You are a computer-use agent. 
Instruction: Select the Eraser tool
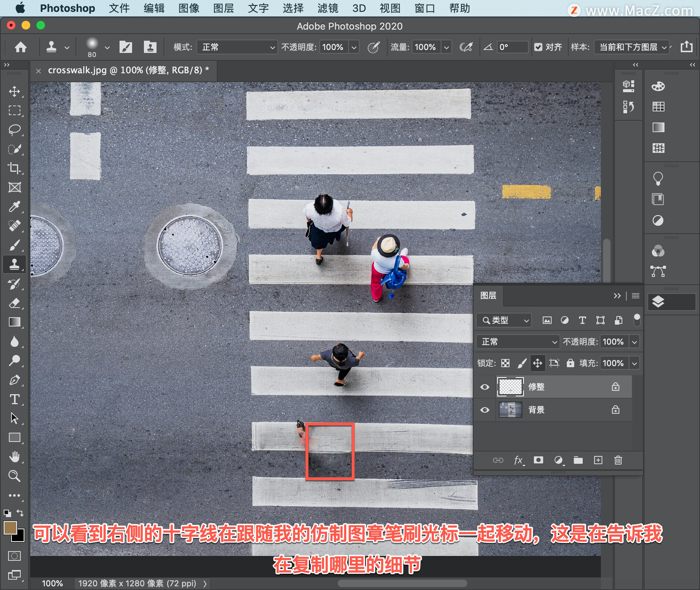[14, 303]
